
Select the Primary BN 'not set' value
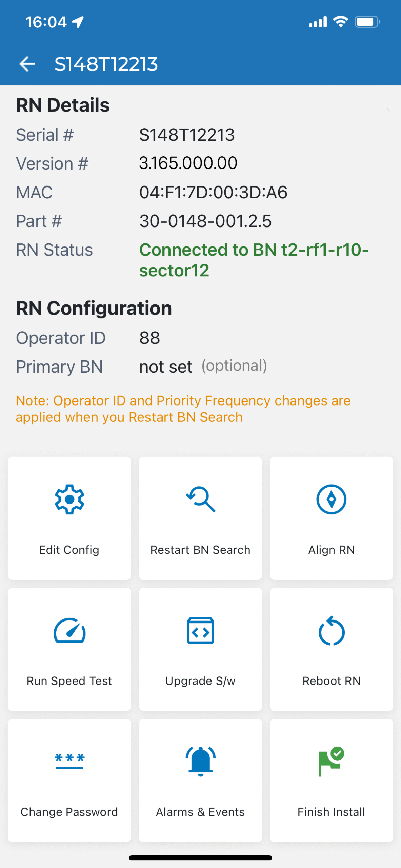click(x=166, y=367)
